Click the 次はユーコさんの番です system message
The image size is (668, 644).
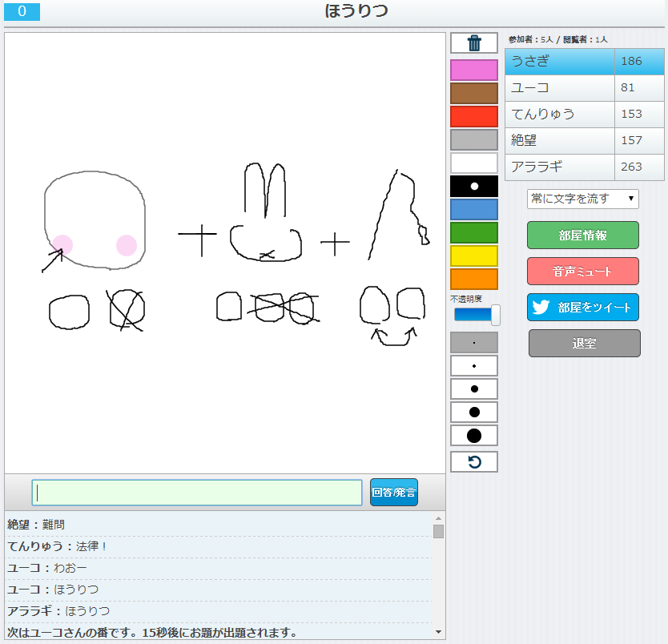point(152,633)
